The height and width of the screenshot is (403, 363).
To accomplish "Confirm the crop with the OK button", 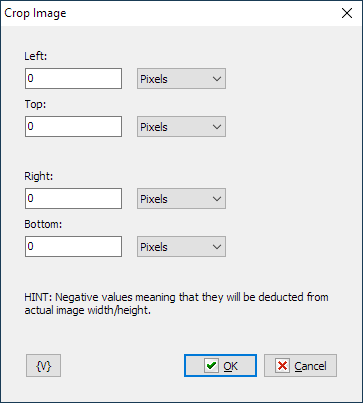I will 220,366.
